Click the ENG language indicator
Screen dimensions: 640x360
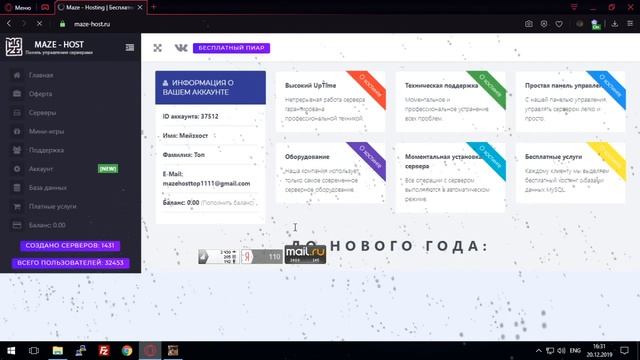[575, 351]
